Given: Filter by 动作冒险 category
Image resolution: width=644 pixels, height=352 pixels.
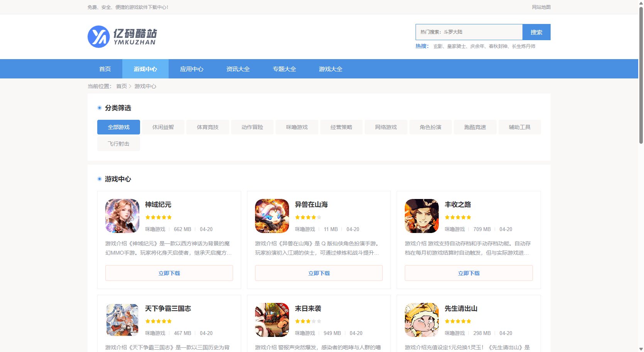Looking at the screenshot, I should 252,127.
